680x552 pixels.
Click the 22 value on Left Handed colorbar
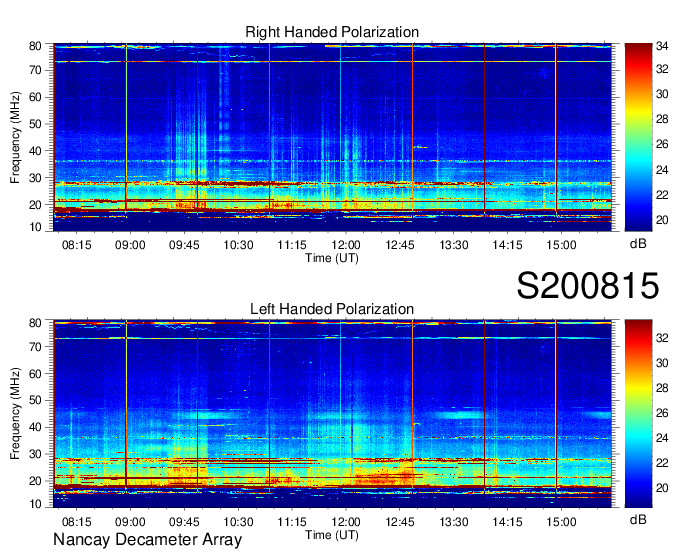(662, 463)
